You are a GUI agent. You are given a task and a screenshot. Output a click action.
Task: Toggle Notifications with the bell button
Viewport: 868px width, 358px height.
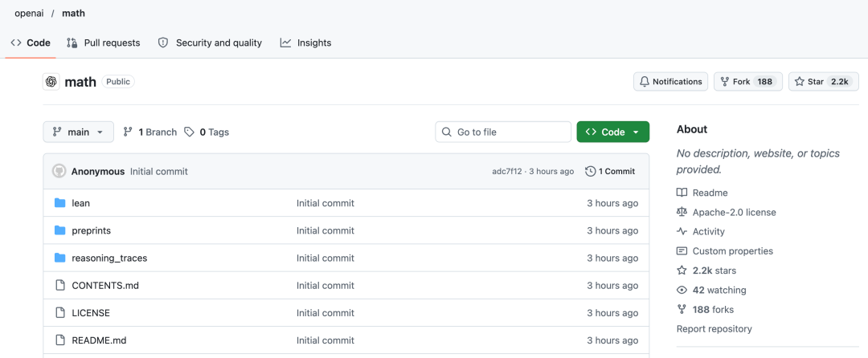(670, 82)
